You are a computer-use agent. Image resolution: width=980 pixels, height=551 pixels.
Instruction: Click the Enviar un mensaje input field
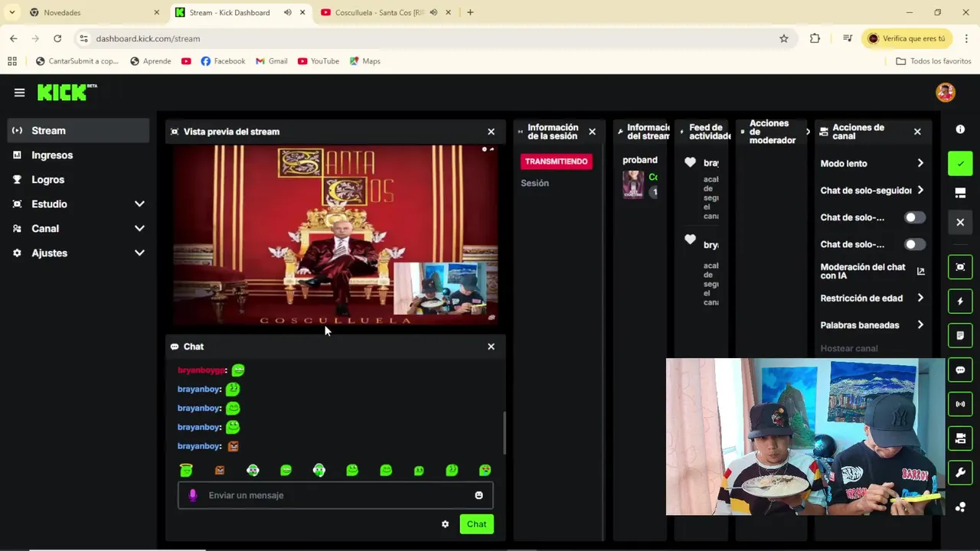point(335,495)
